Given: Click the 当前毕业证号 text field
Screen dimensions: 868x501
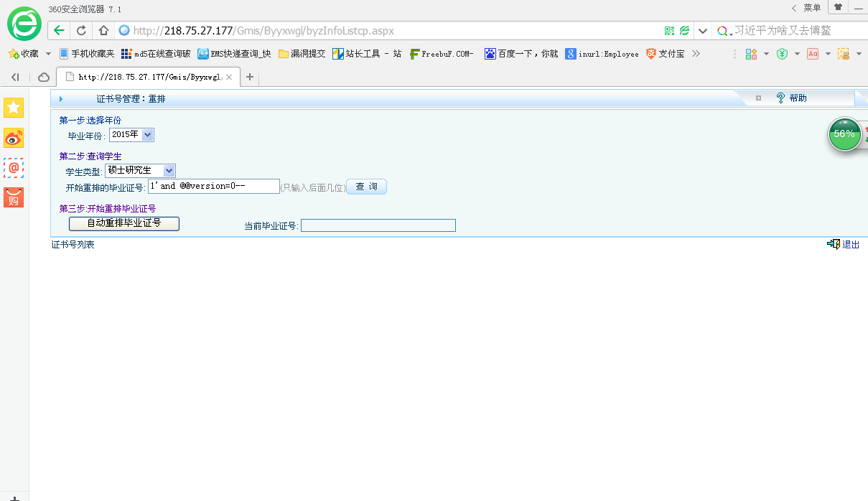Looking at the screenshot, I should 378,225.
